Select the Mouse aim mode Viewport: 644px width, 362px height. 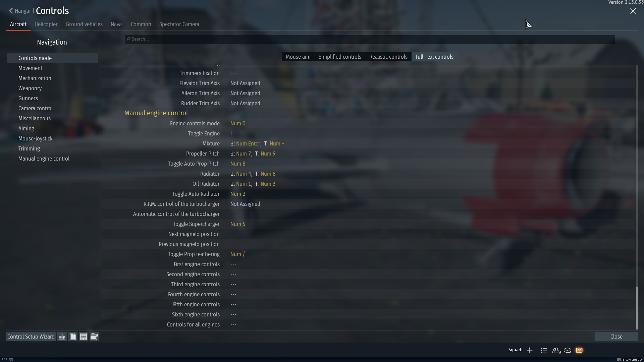tap(298, 57)
